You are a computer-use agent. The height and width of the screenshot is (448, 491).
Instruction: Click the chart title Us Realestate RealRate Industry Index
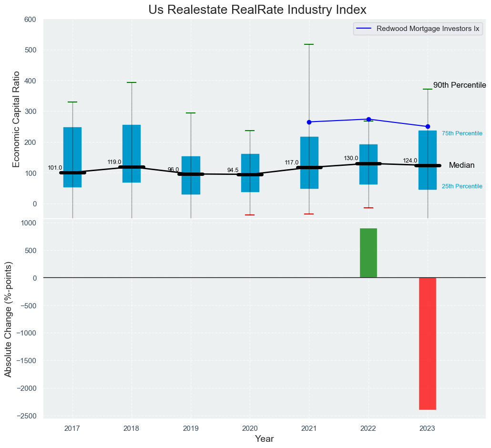click(x=257, y=10)
